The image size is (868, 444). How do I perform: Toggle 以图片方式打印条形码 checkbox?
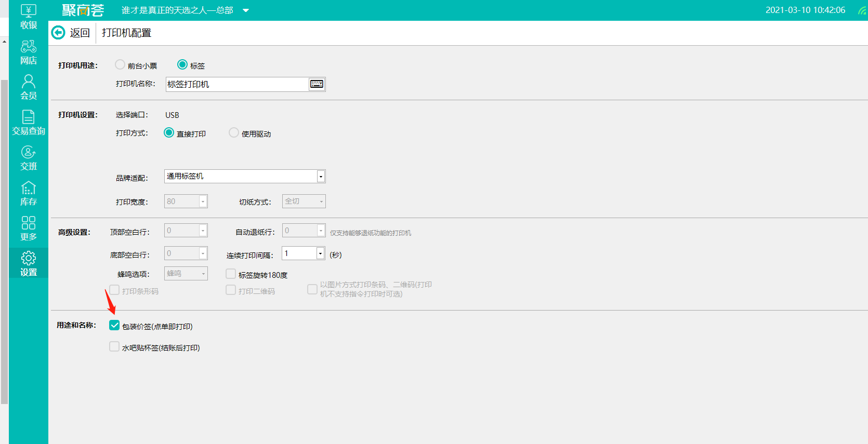point(312,289)
